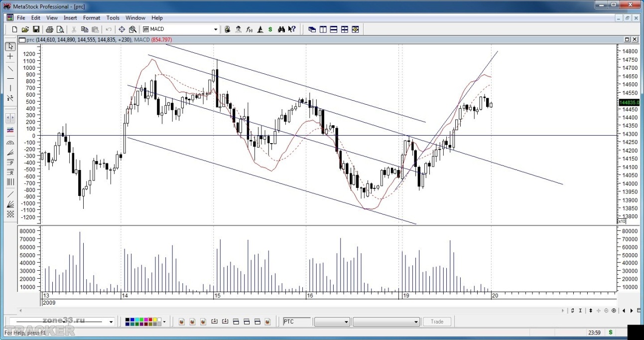The width and height of the screenshot is (644, 340).
Task: Expand the color palette dropdown arrow
Action: pyautogui.click(x=164, y=322)
